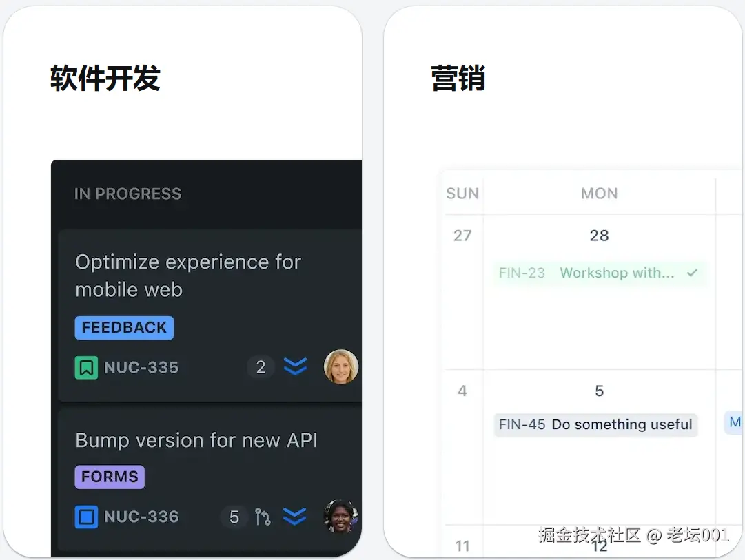Click the priority chevrons on the Bump version card
This screenshot has width=745, height=560.
pyautogui.click(x=296, y=516)
